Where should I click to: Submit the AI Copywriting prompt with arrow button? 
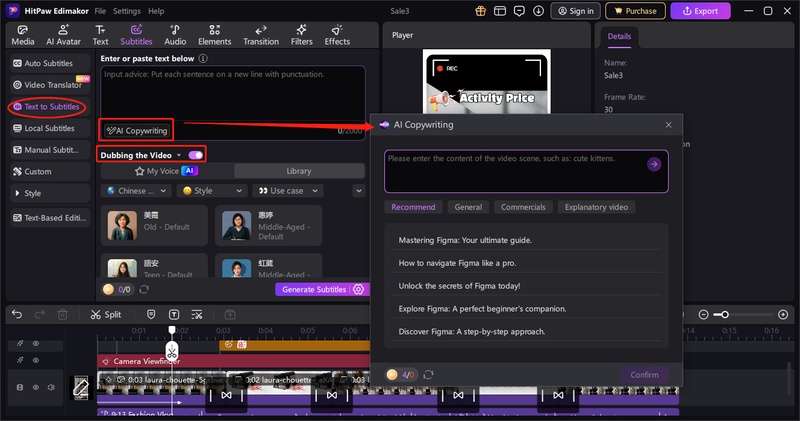(654, 164)
